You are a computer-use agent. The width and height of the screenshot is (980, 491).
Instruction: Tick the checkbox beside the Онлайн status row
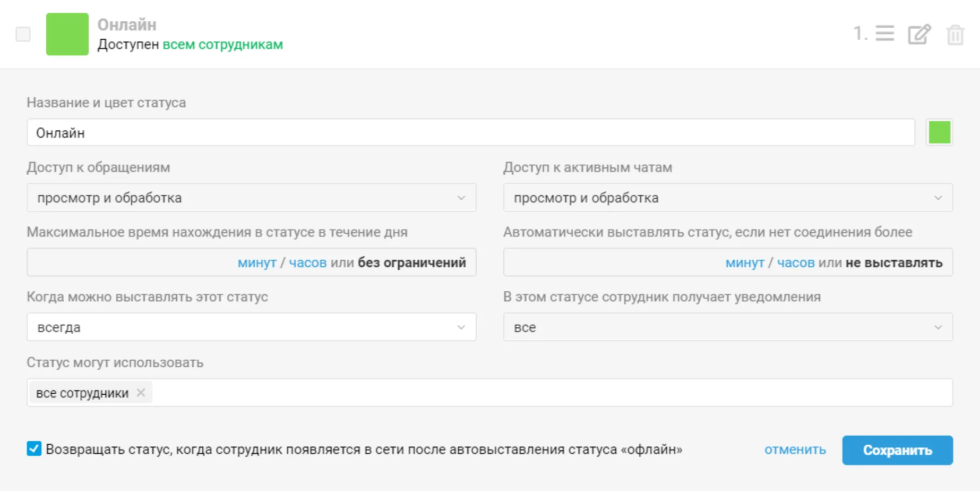(x=23, y=34)
